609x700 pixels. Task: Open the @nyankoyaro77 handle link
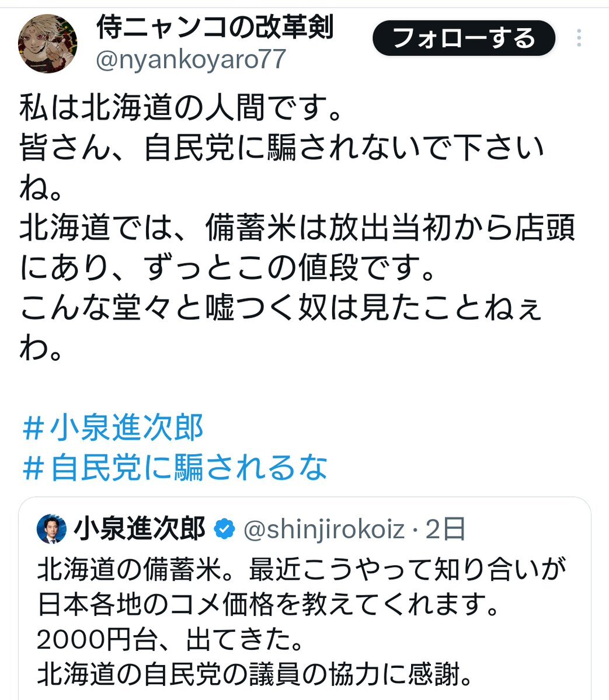[x=191, y=60]
